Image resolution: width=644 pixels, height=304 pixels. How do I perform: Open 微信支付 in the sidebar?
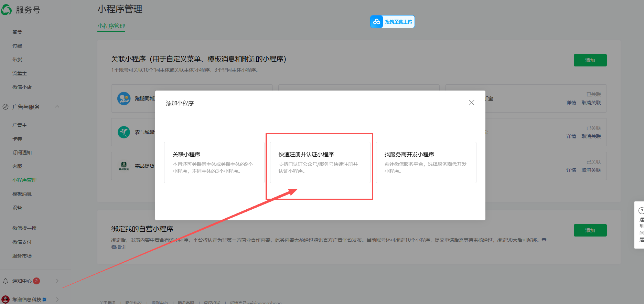pyautogui.click(x=22, y=242)
